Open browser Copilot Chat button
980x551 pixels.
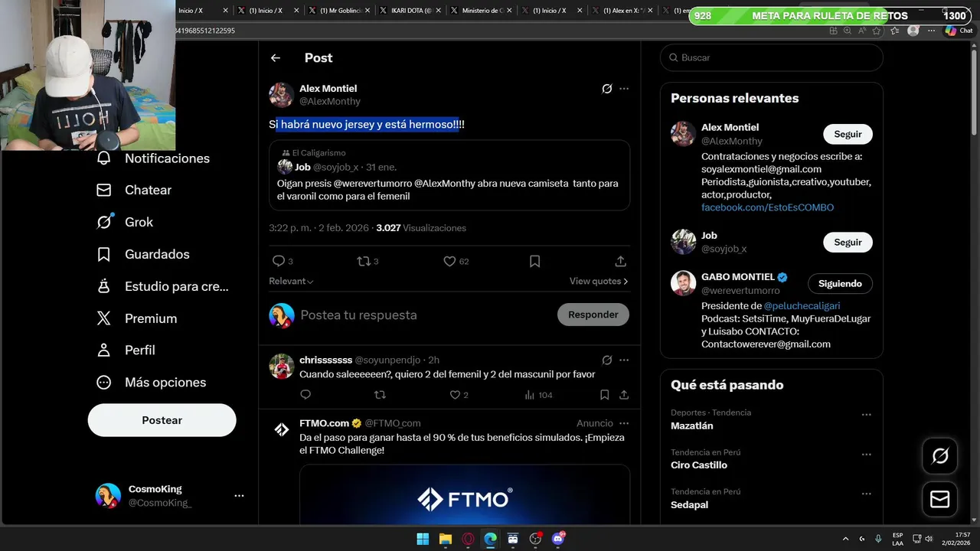[x=959, y=31]
